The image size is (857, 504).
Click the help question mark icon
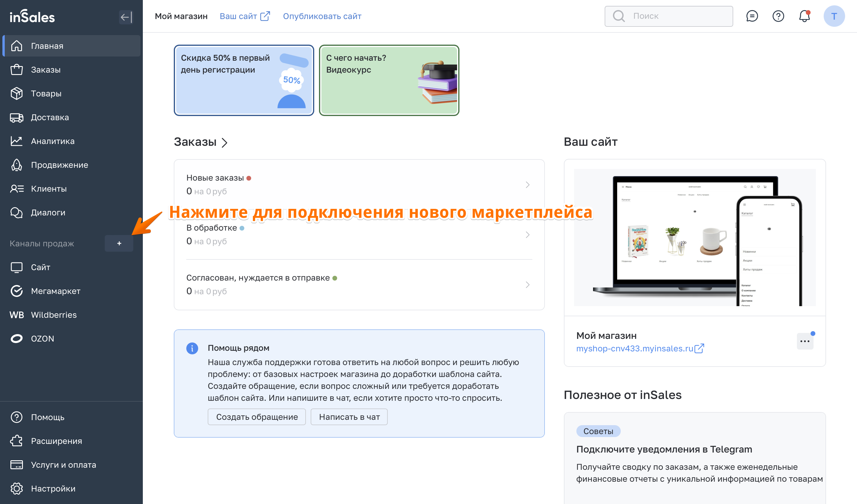(x=778, y=16)
